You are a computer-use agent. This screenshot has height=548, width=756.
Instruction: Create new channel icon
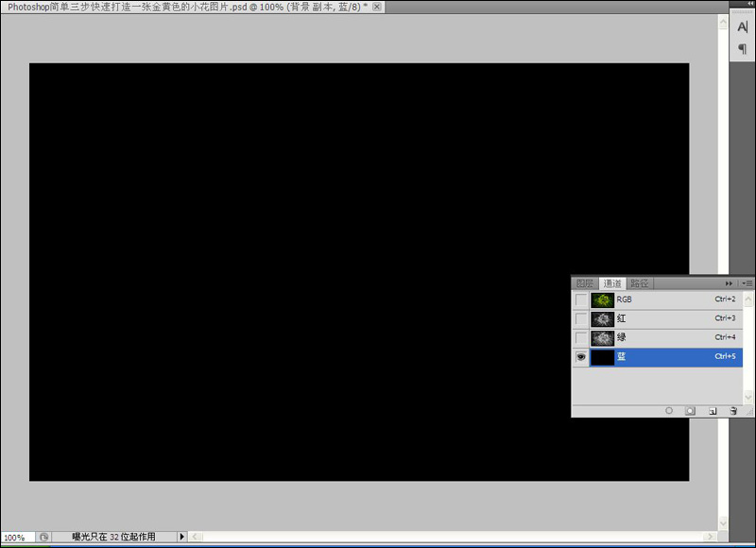coord(713,411)
